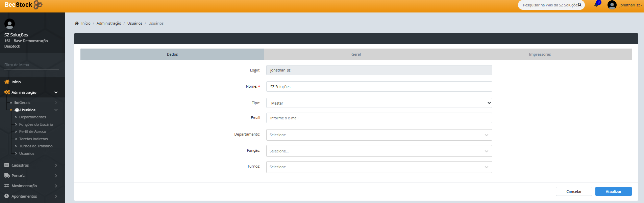The image size is (644, 203).
Task: Expand the Função dropdown arrow
Action: click(x=486, y=151)
